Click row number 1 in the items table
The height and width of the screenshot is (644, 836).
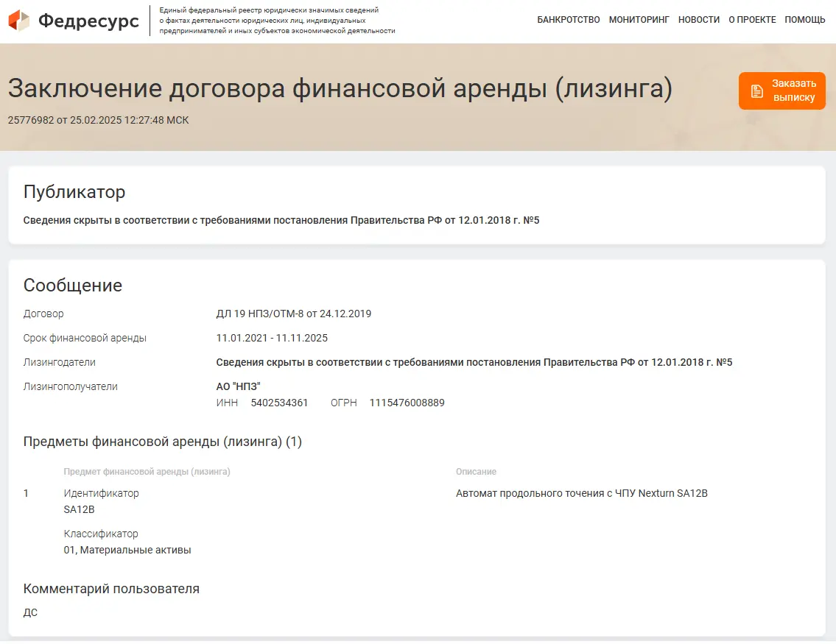[x=26, y=493]
